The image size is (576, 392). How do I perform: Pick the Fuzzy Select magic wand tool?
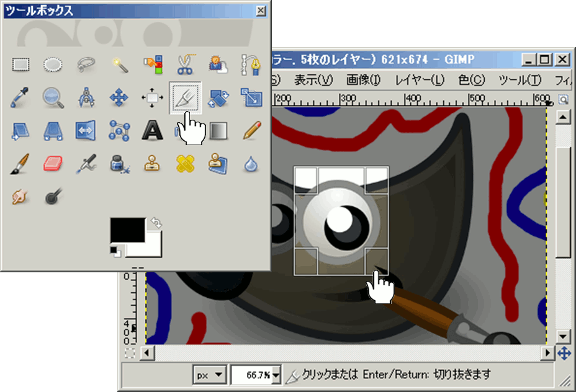[119, 64]
